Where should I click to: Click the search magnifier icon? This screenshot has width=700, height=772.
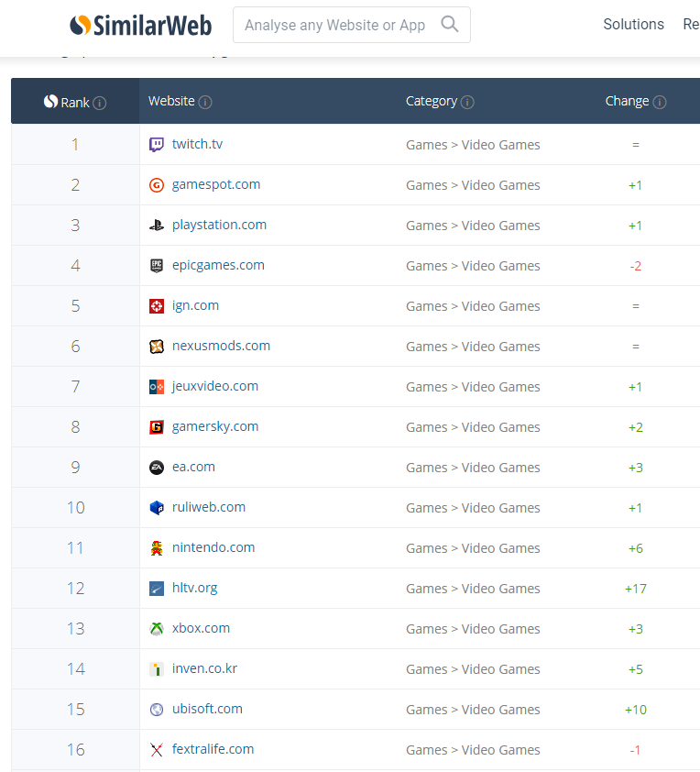click(x=449, y=24)
